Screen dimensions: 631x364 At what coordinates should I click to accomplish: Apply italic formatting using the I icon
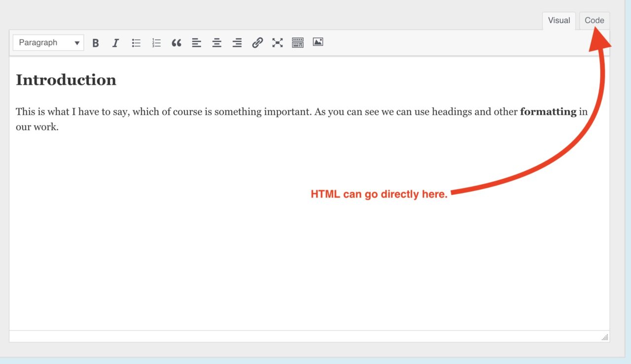(115, 43)
